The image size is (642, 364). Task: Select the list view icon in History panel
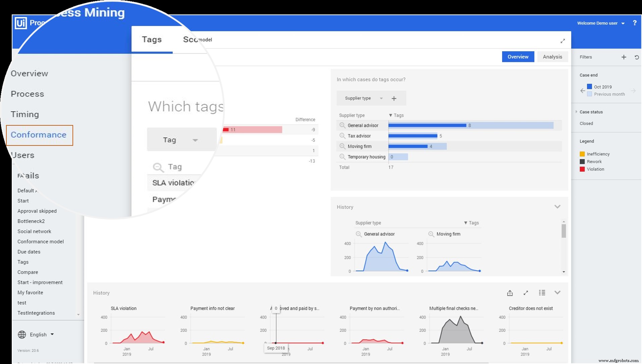coord(542,293)
